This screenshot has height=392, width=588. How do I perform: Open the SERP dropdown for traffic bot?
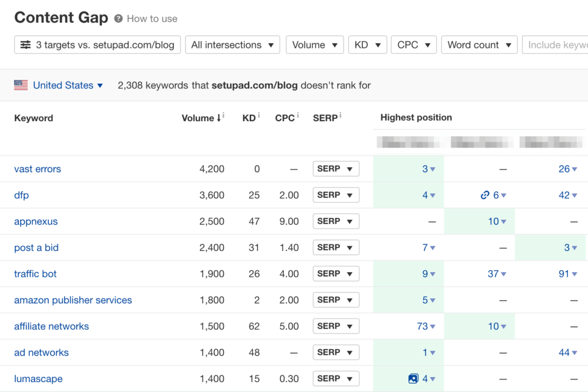(x=336, y=274)
